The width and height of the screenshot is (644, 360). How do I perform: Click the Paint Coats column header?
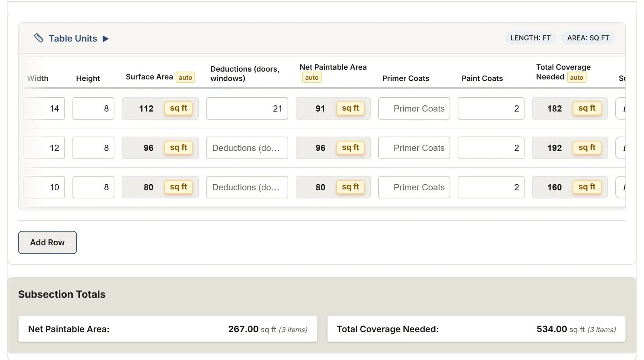482,78
